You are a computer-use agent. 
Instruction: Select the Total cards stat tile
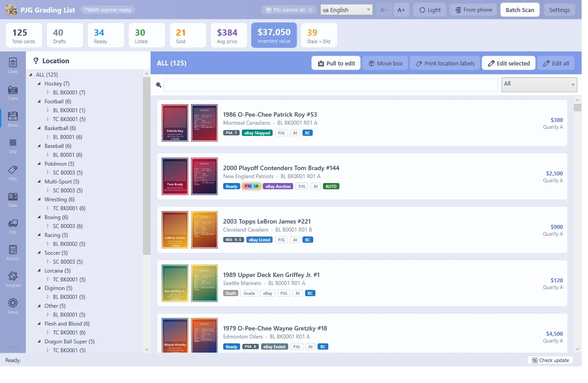coord(24,35)
